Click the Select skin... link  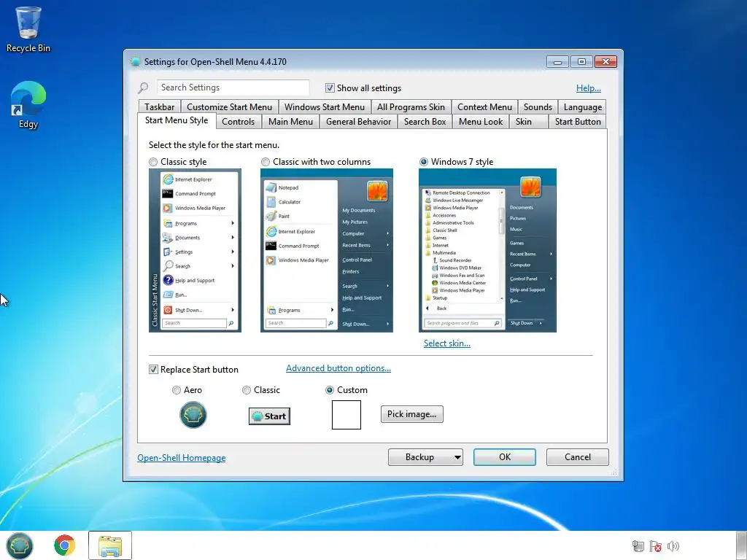click(447, 343)
